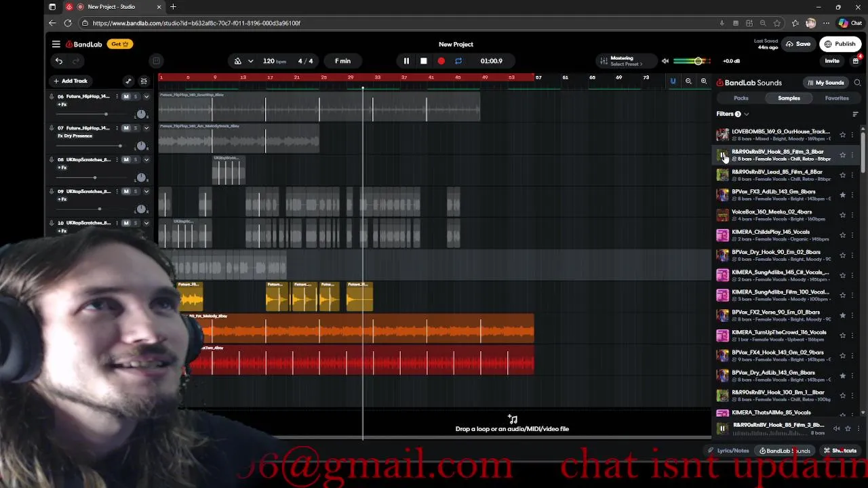Pause the R&R90sRnBV_Hook_85 sample preview thumbnail
Screen dimensions: 868x488
point(722,155)
